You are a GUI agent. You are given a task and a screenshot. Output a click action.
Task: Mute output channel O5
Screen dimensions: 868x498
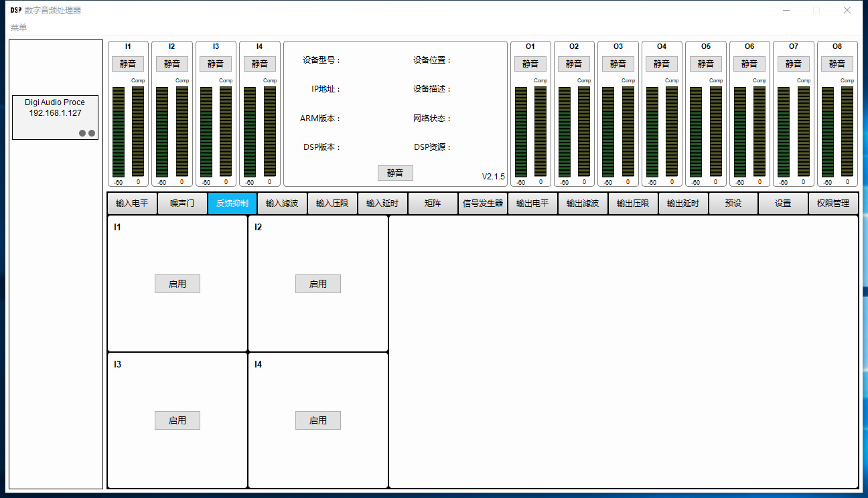pos(706,64)
